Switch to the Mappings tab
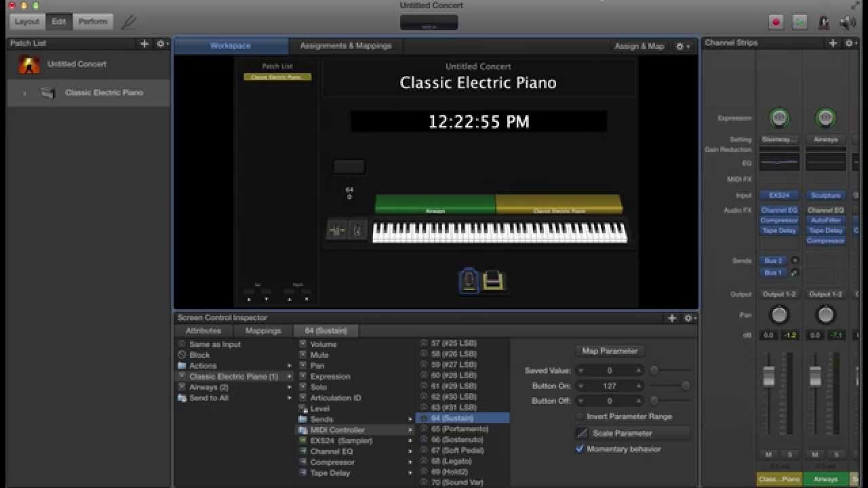The height and width of the screenshot is (488, 868). (263, 331)
